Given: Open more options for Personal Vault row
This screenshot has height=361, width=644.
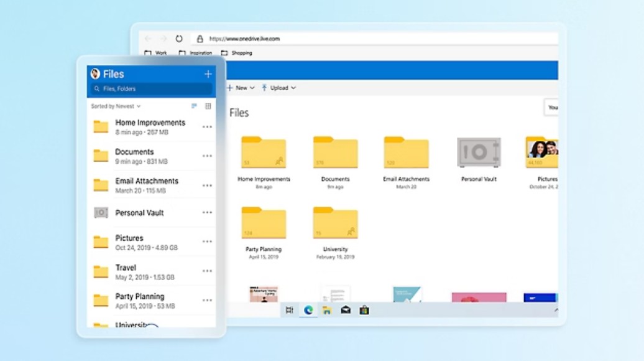Looking at the screenshot, I should [x=207, y=213].
